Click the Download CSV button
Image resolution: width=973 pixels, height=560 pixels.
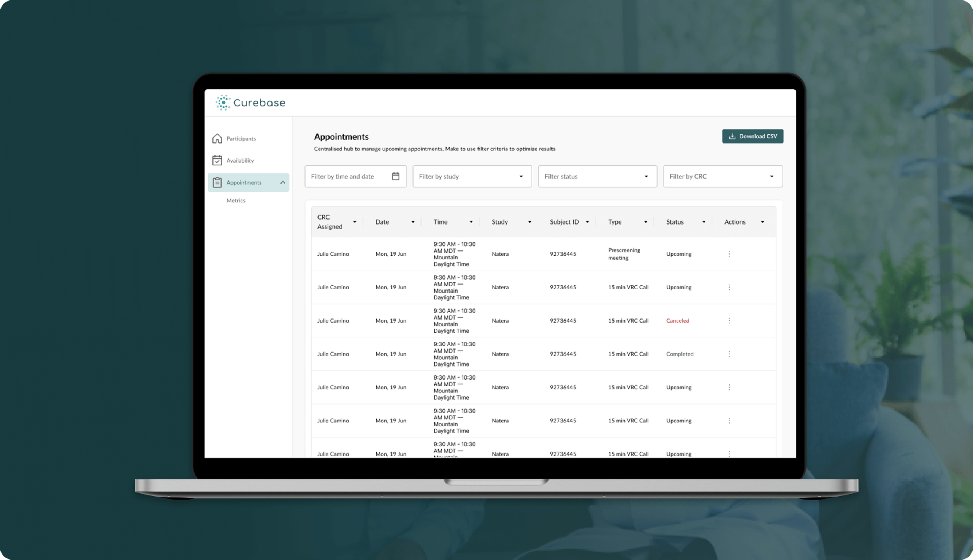[753, 136]
